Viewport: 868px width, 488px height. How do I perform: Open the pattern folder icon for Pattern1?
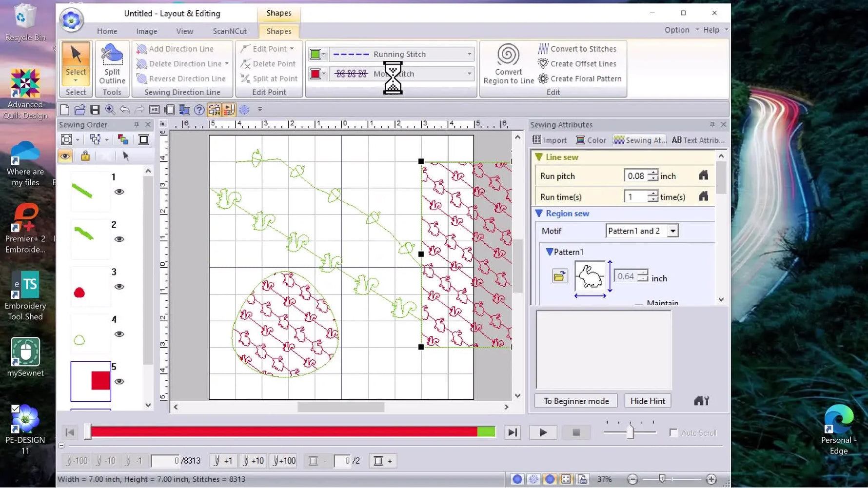tap(559, 277)
